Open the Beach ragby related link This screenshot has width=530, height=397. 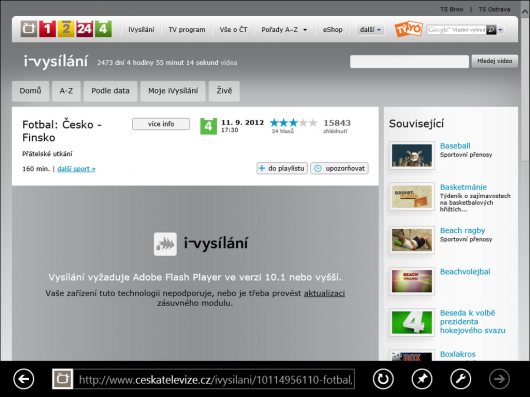462,230
